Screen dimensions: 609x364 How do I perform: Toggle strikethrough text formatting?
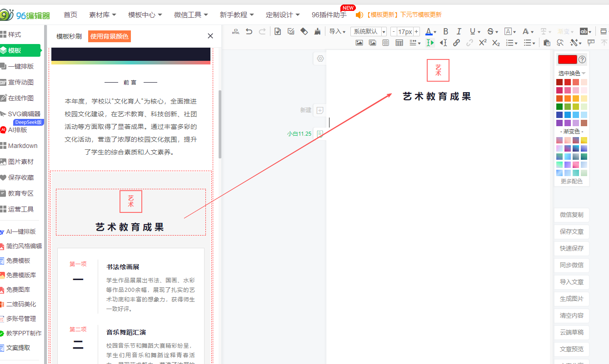pos(490,31)
